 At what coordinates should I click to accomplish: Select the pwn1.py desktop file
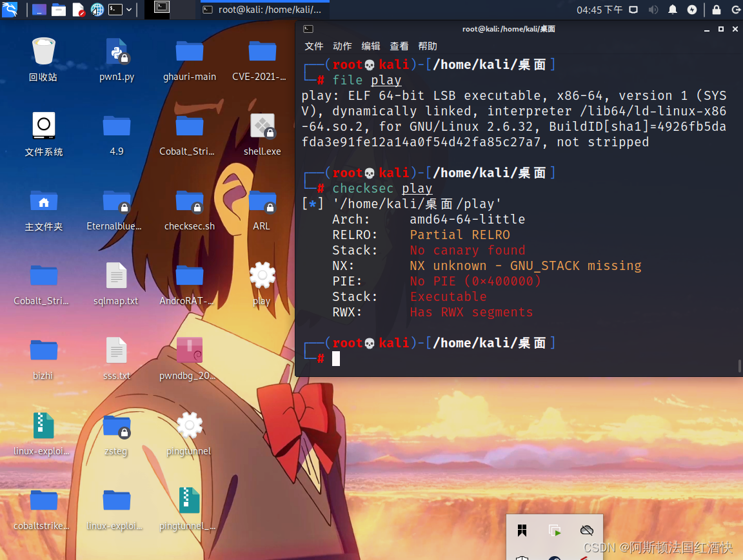pos(117,59)
